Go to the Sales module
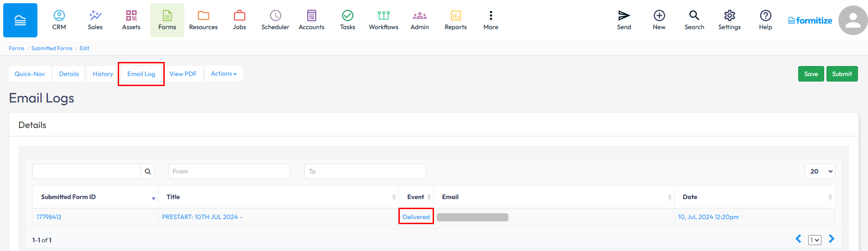 coord(95,20)
